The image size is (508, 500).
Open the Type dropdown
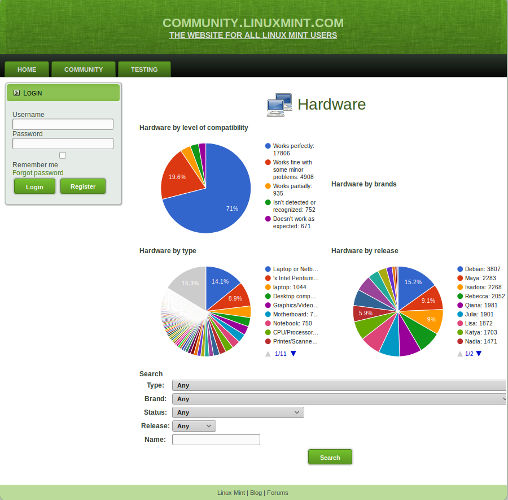pos(339,385)
